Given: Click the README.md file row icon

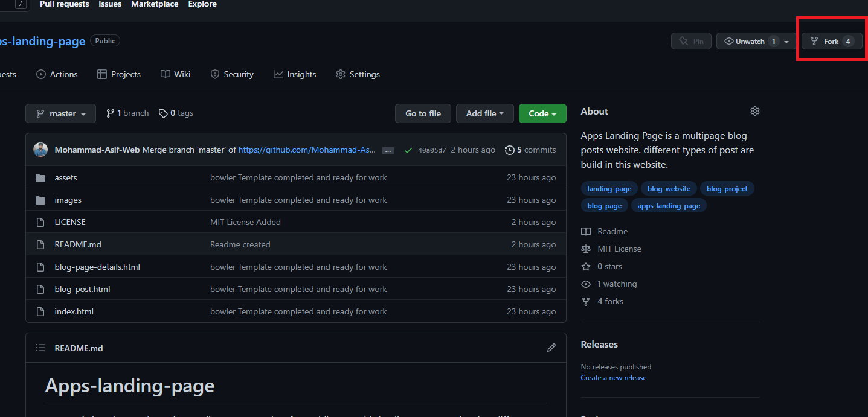Looking at the screenshot, I should click(x=40, y=245).
